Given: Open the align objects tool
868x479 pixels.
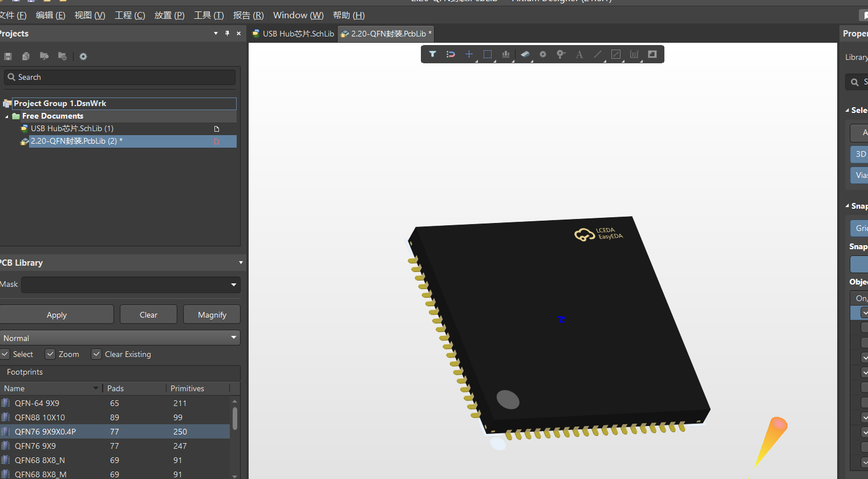Looking at the screenshot, I should point(506,54).
